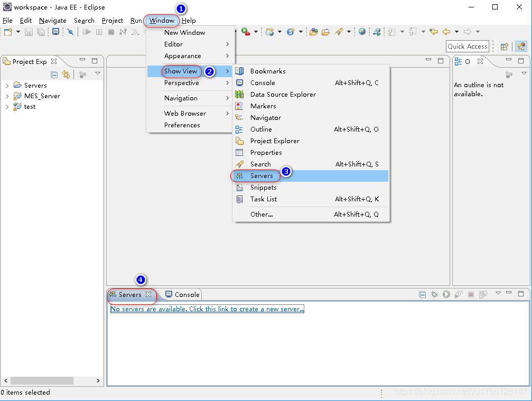Open Project Explorer view menu triangle
Screen dimensions: 532x401
point(98,74)
